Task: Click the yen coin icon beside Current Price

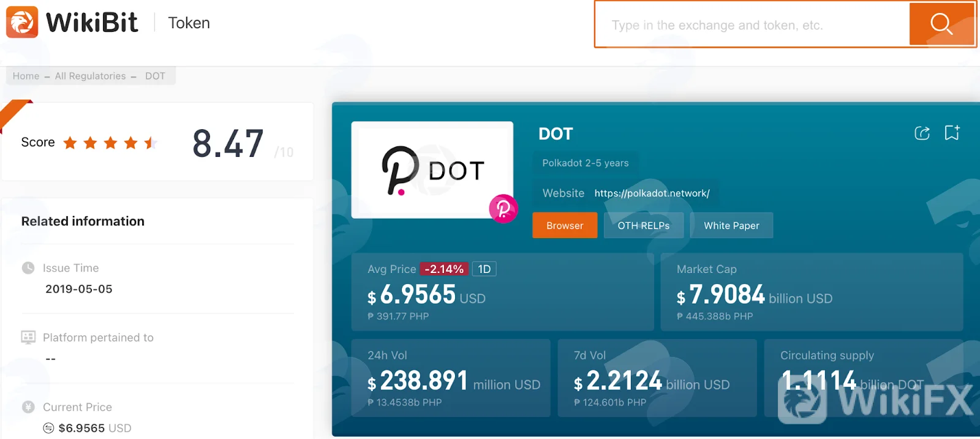Action: click(x=28, y=407)
